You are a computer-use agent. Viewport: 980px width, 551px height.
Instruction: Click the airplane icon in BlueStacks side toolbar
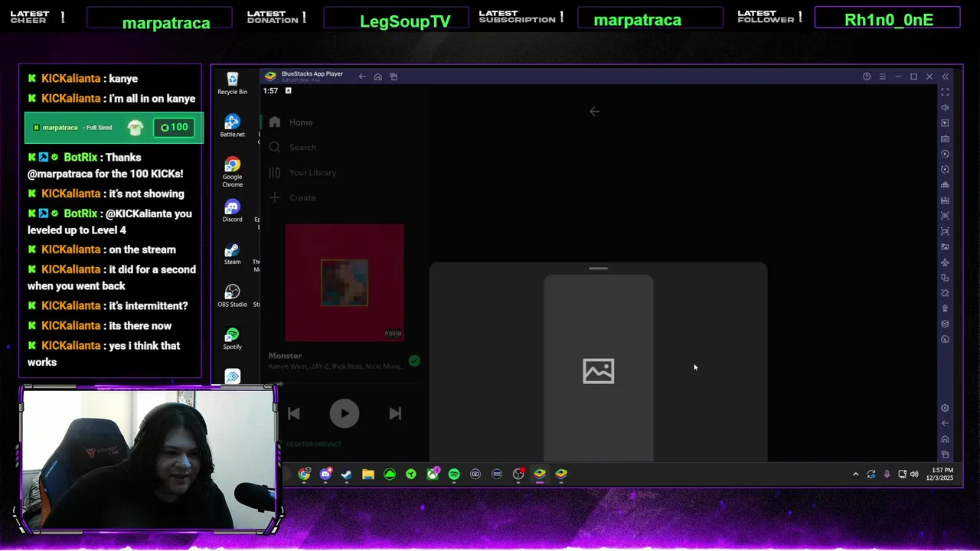point(945,262)
